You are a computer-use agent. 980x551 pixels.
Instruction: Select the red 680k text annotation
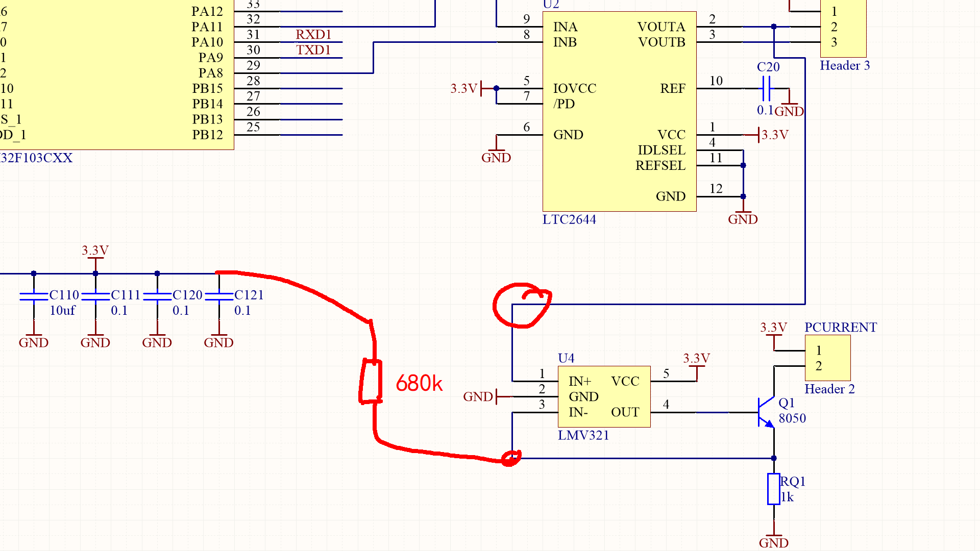(419, 384)
